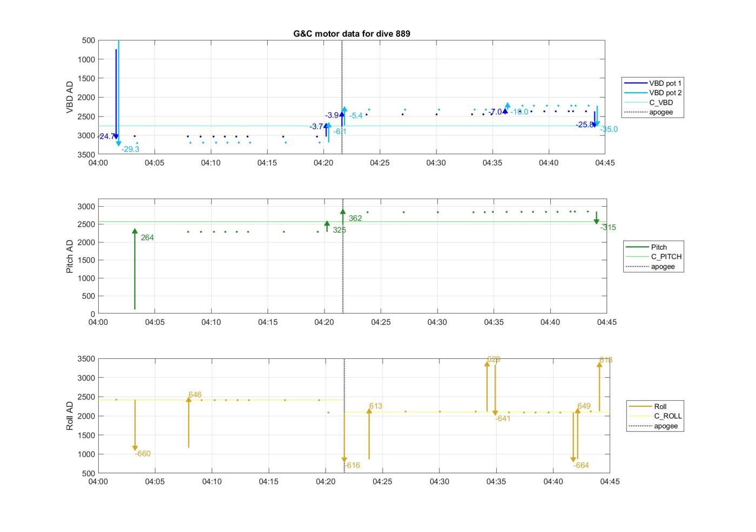This screenshot has height=532, width=756.
Task: Click the "04:25" tick under the VBD plot
Action: (380, 162)
